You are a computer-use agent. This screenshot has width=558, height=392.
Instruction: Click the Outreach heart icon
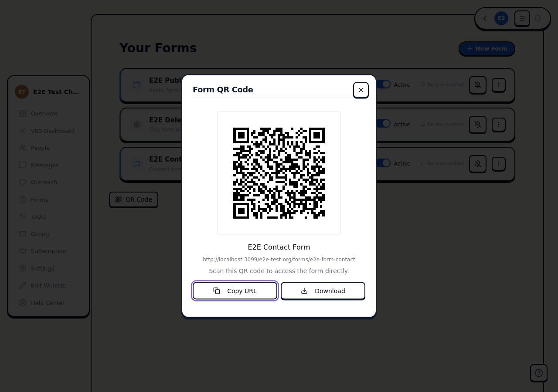pyautogui.click(x=23, y=182)
